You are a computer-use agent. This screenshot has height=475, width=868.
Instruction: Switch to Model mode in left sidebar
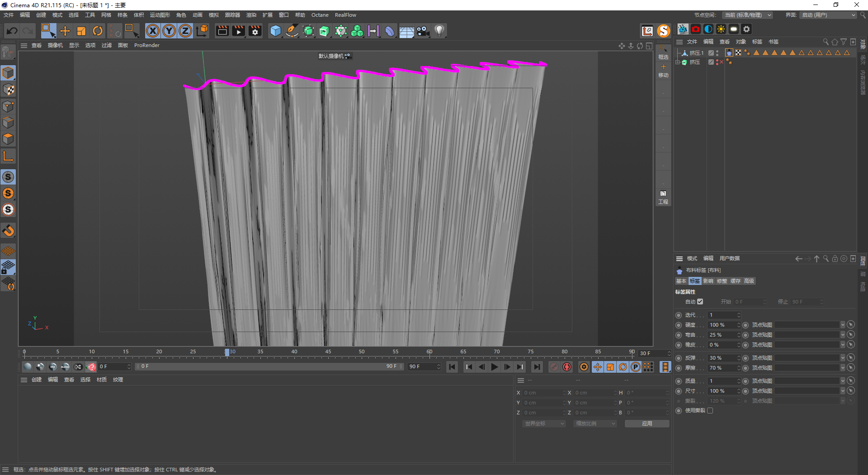coord(8,73)
